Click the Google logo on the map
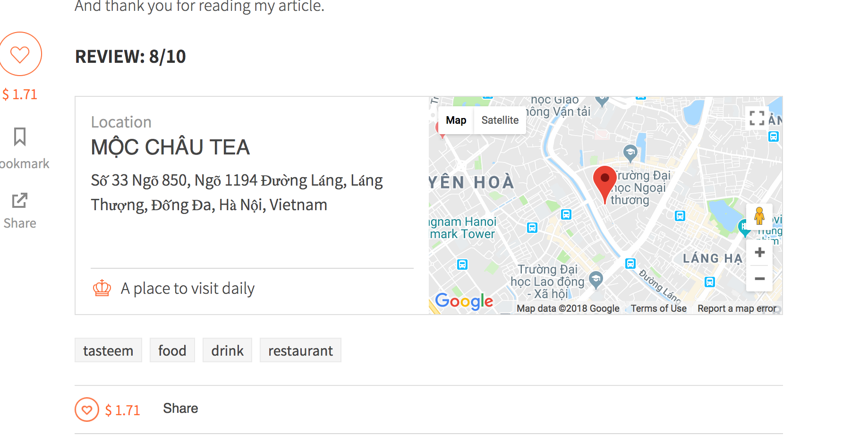Image resolution: width=868 pixels, height=444 pixels. point(464,301)
